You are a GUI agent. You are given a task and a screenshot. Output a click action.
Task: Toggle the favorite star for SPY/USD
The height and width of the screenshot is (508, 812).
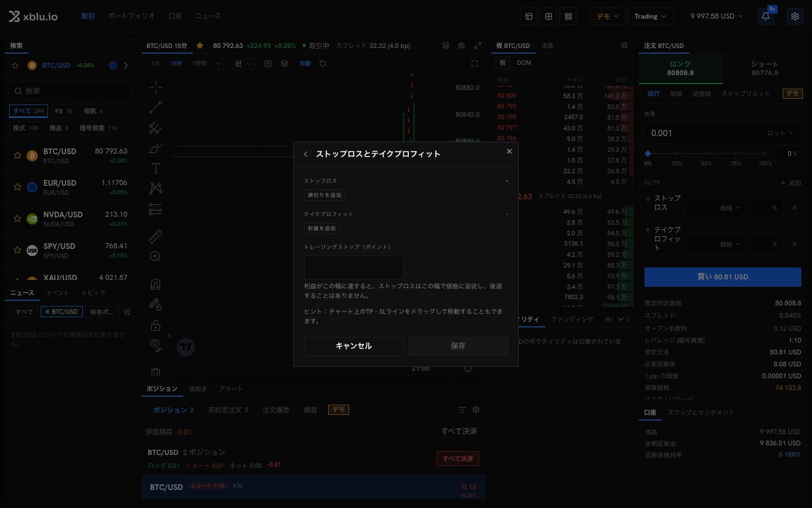point(17,250)
